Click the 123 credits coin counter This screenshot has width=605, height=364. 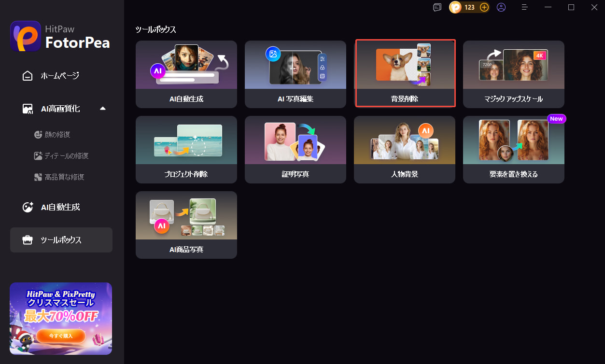463,7
